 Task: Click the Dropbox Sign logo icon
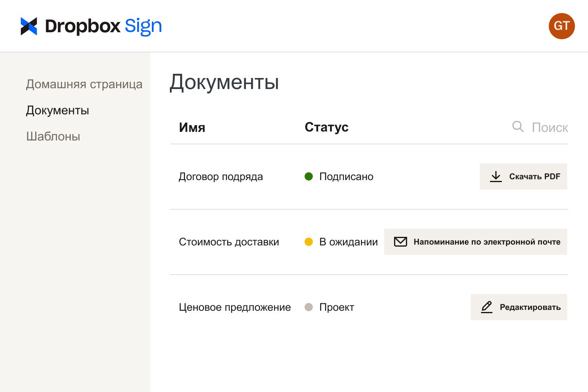click(28, 26)
